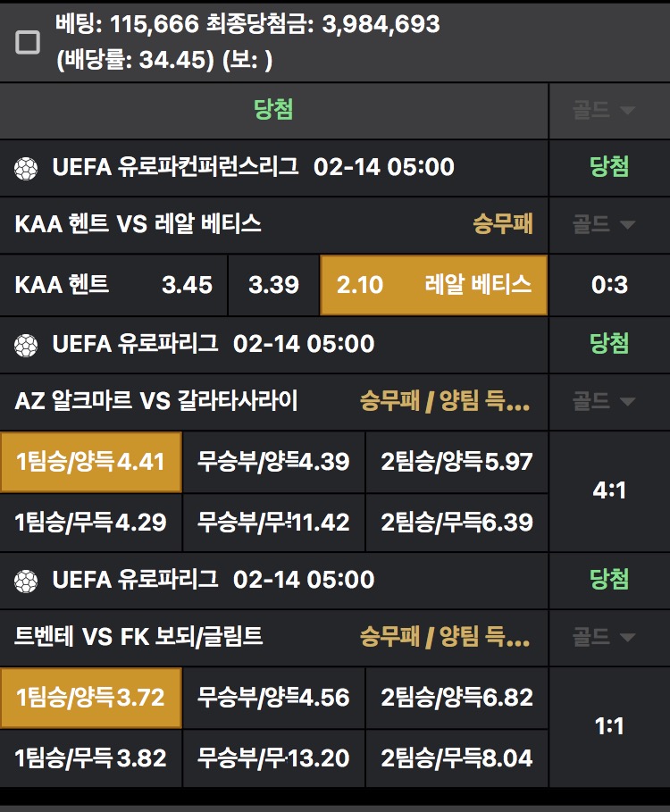Pick 1팀승/양득 at 4.41 odds
The height and width of the screenshot is (812, 670).
[x=90, y=462]
